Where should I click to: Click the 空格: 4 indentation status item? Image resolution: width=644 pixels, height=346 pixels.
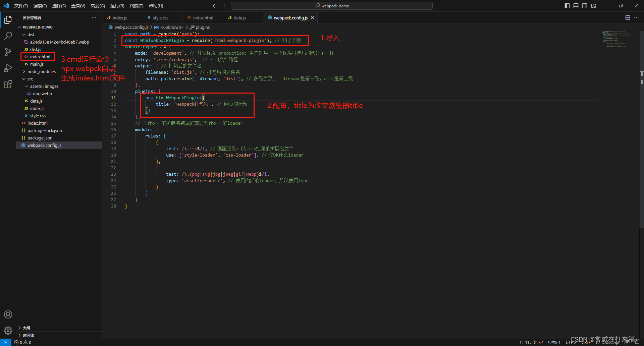click(554, 342)
